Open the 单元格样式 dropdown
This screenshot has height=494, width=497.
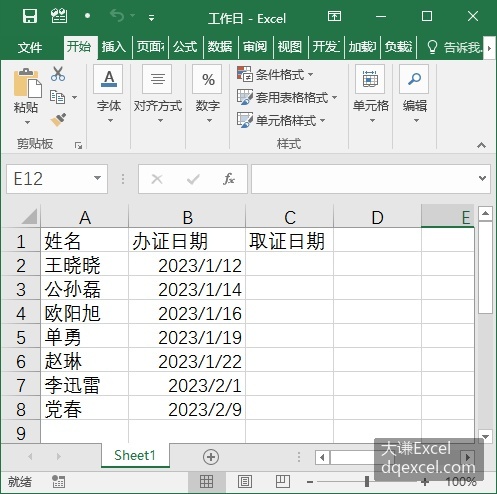[281, 120]
